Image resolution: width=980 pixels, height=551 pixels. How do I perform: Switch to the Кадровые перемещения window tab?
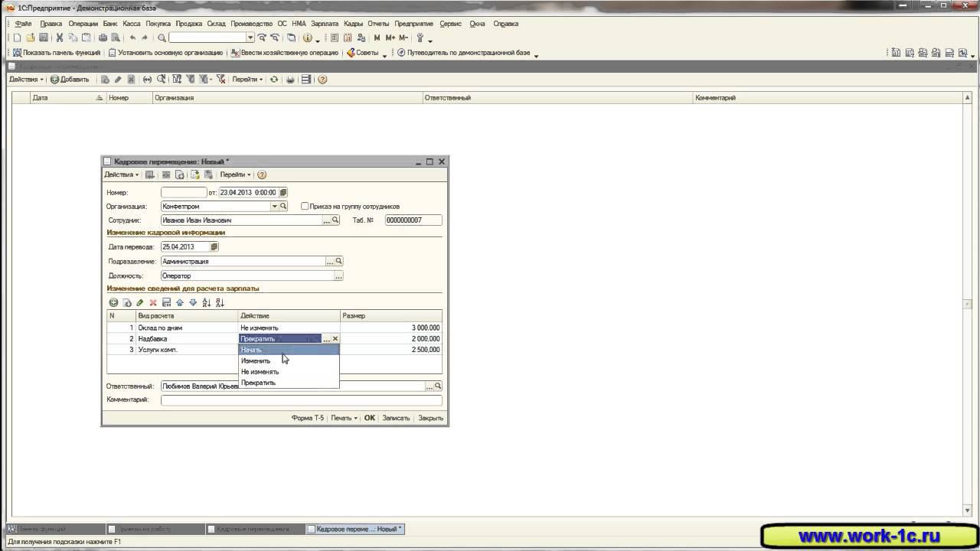click(256, 529)
